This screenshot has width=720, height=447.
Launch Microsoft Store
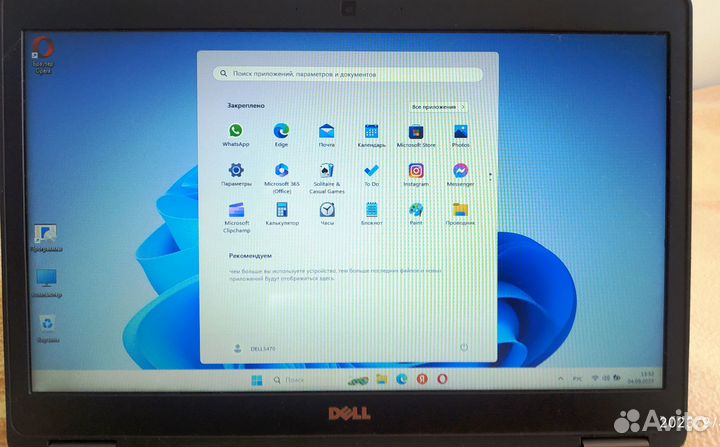pyautogui.click(x=416, y=136)
